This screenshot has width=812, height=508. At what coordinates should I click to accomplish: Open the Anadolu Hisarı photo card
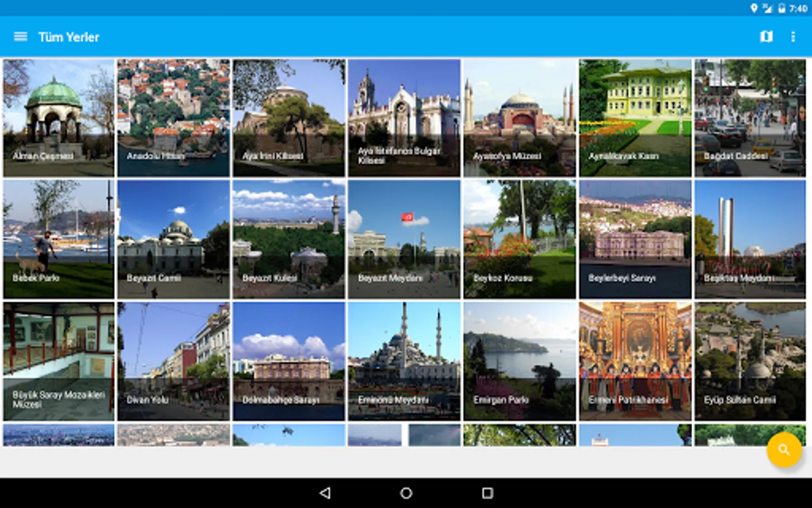(174, 118)
